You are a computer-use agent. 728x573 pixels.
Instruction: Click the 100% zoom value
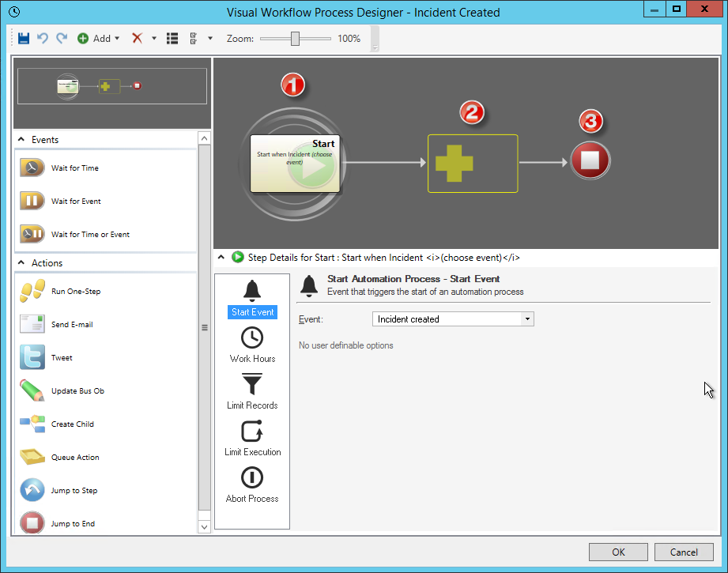349,39
